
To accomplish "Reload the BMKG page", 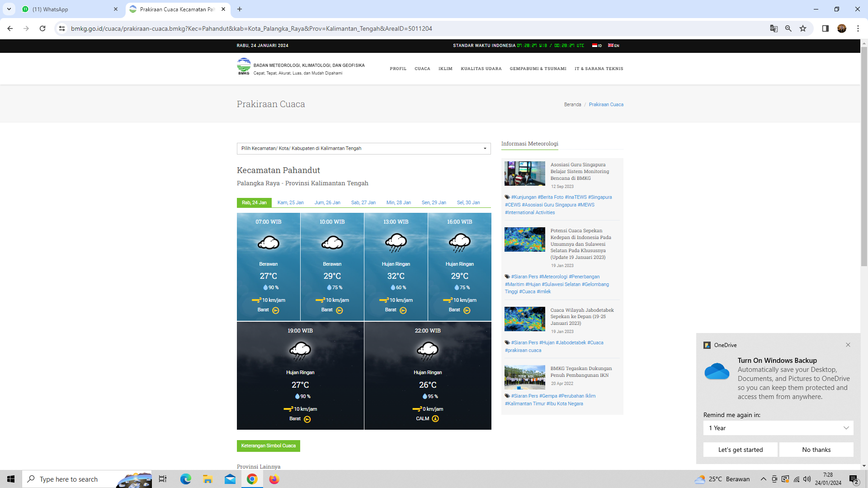I will [x=42, y=28].
